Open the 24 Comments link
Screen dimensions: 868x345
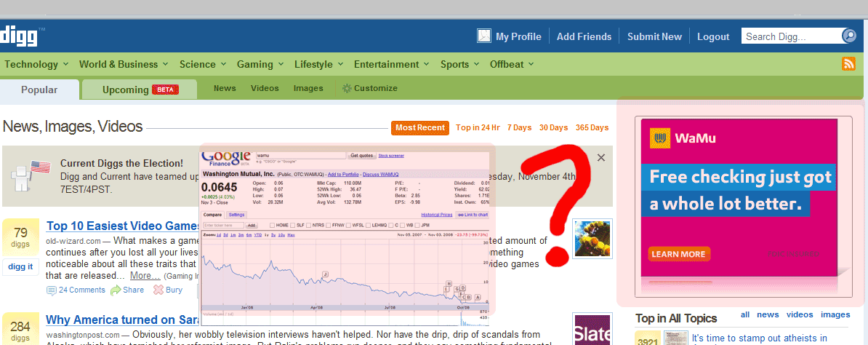pos(82,290)
